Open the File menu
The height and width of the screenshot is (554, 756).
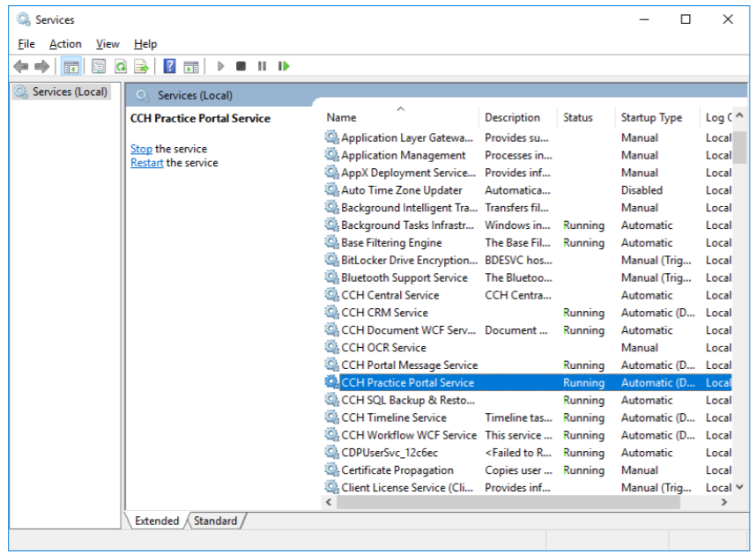point(26,44)
